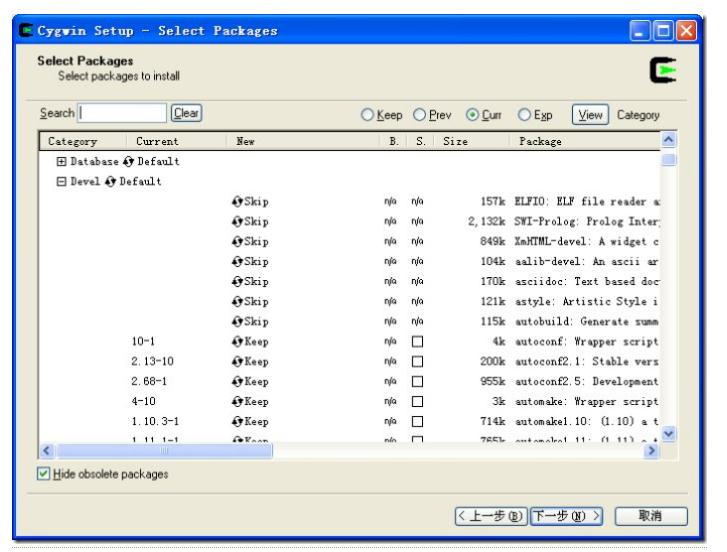Click the 2.13-10 current version cell
Screen dimensions: 727x552
click(x=153, y=362)
